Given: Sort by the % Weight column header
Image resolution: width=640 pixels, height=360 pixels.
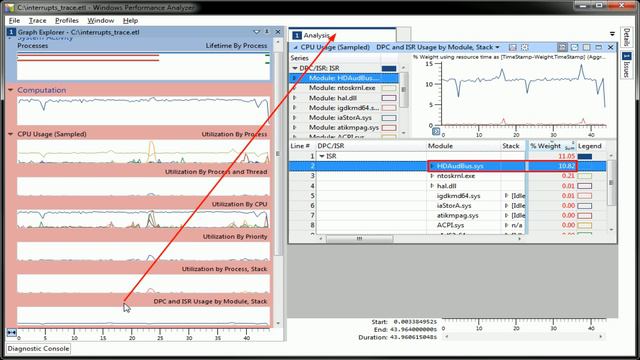Looking at the screenshot, I should coord(552,146).
